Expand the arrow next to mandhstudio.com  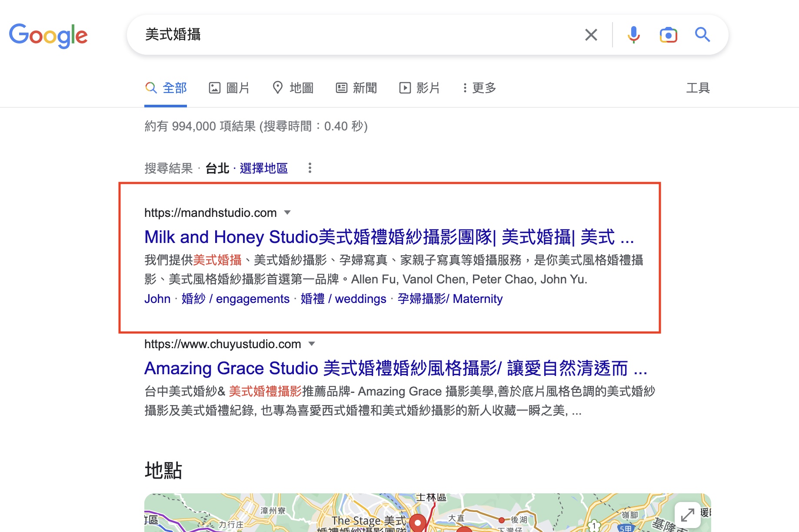[287, 213]
